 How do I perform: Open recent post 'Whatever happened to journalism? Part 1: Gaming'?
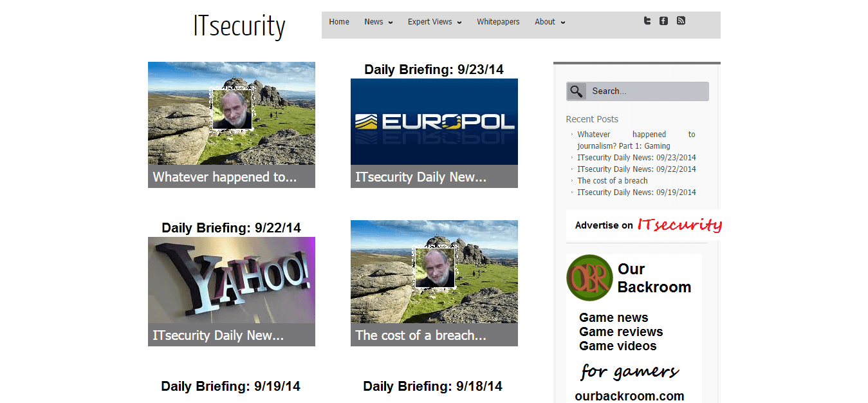636,140
